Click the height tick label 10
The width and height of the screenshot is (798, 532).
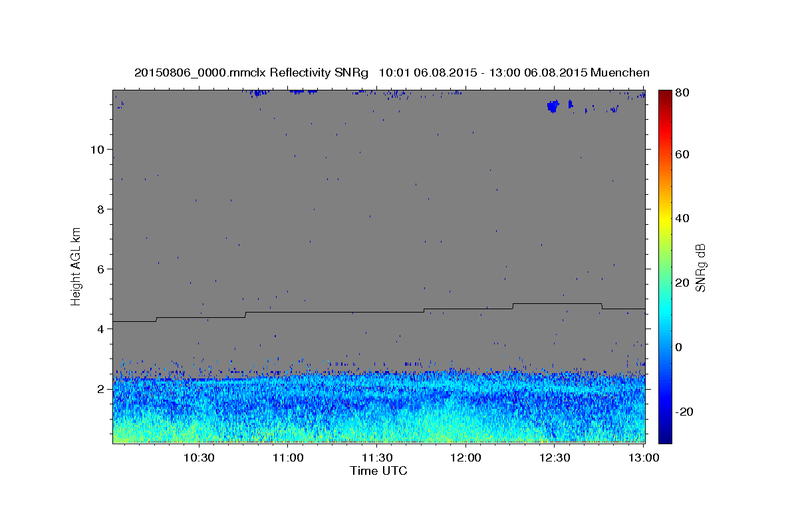click(x=98, y=149)
